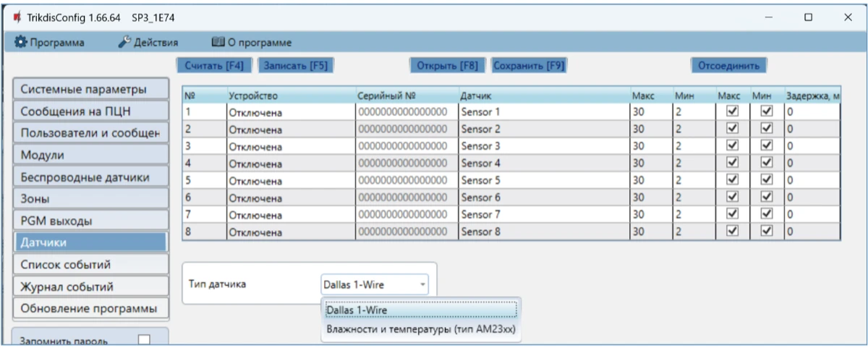868x348 pixels.
Task: Disable the Макс checkbox in row 8
Action: tap(732, 232)
